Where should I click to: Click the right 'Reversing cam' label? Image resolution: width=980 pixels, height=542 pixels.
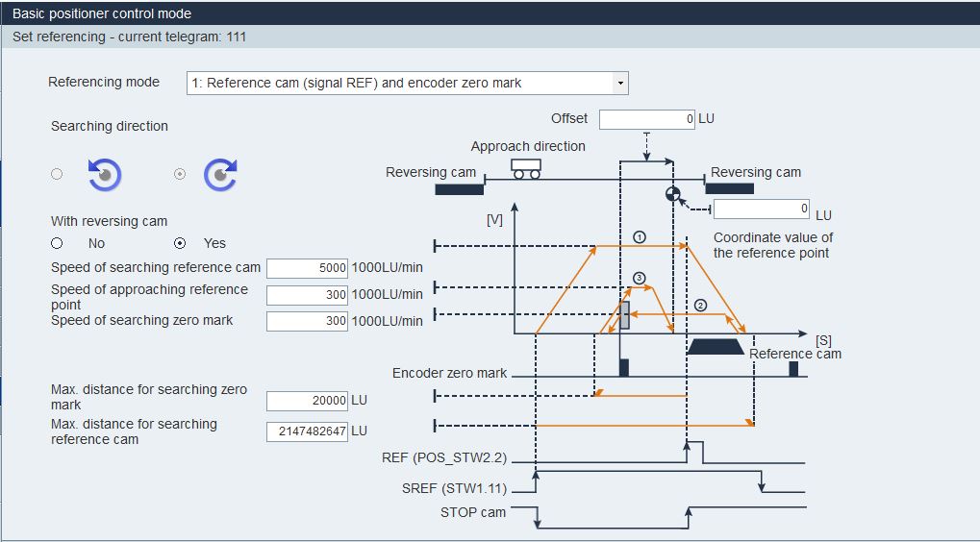pos(756,172)
